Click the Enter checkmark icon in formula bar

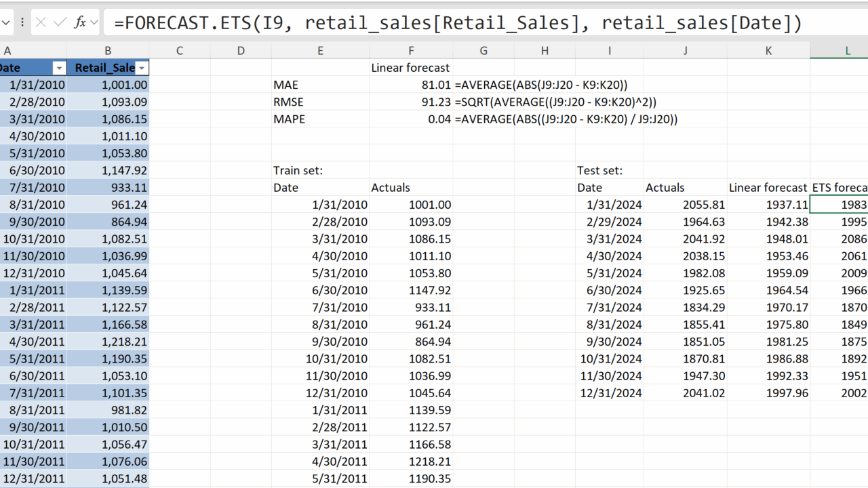[x=60, y=22]
